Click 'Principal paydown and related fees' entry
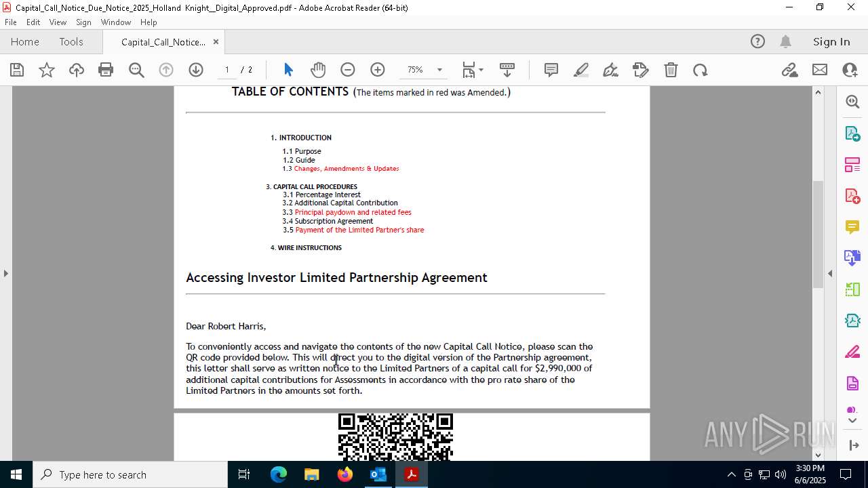Viewport: 868px width, 488px height. click(353, 212)
